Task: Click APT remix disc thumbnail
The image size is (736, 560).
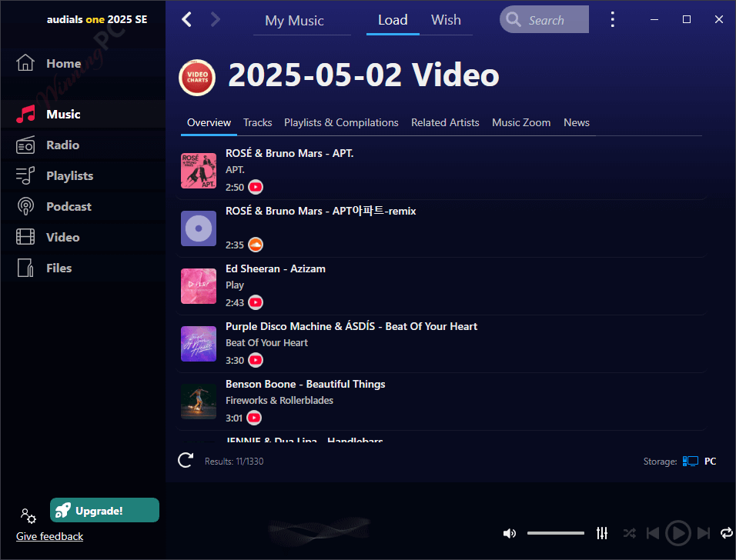Action: coord(199,228)
